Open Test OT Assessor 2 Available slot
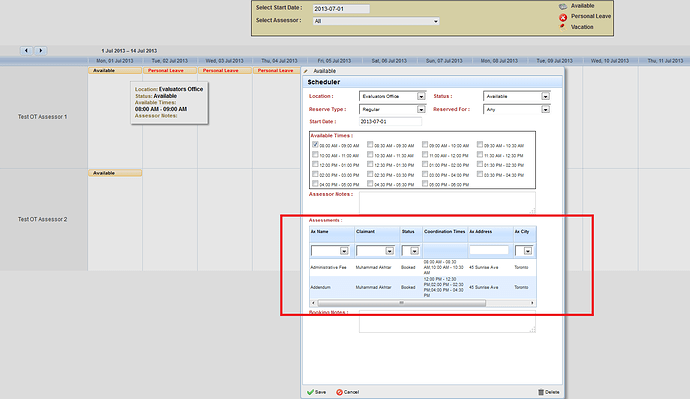Screen dimensions: 690x399 pos(115,173)
